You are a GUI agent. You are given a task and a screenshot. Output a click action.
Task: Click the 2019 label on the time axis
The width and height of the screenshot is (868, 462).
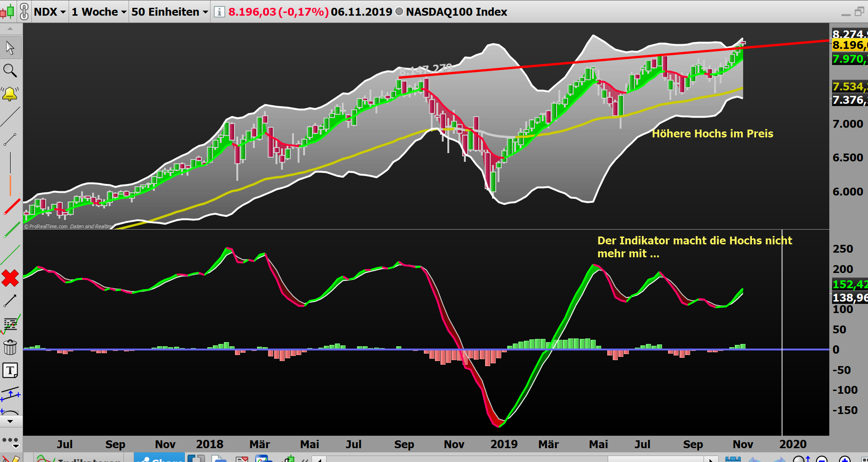point(504,444)
